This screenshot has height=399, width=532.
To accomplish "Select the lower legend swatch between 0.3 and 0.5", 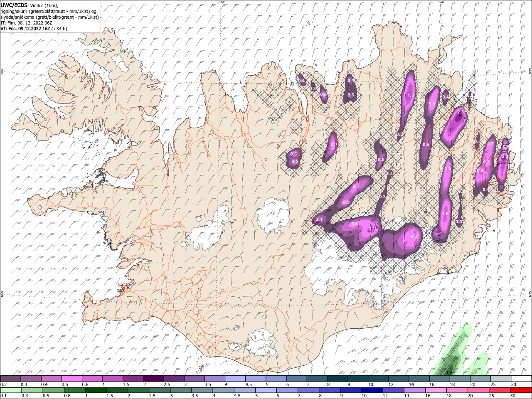I will [x=32, y=390].
